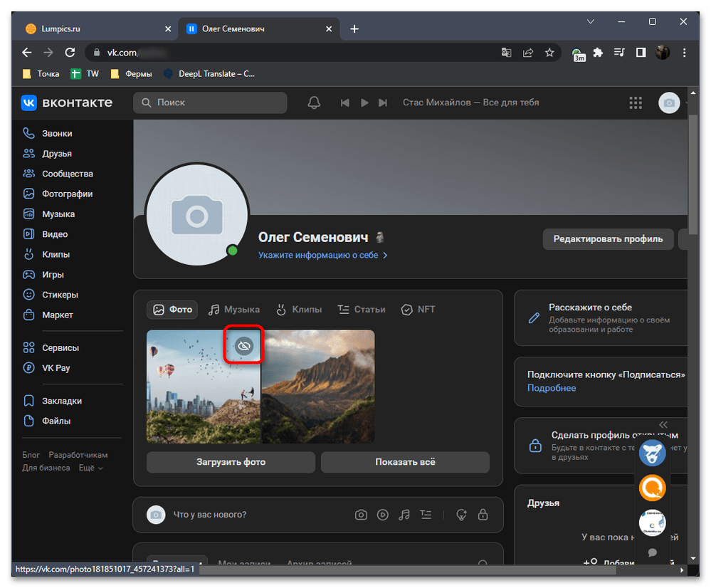
Task: Switch to the Статьи tab
Action: (362, 310)
